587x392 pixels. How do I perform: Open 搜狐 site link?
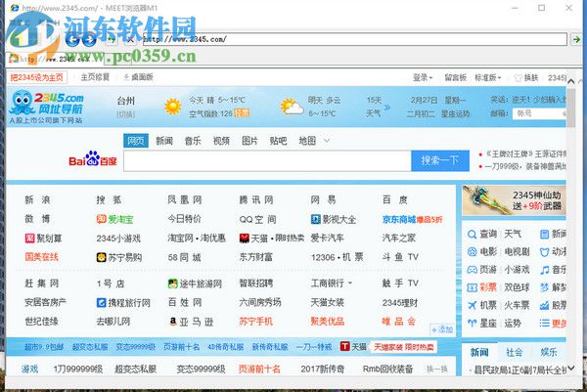[x=109, y=199]
